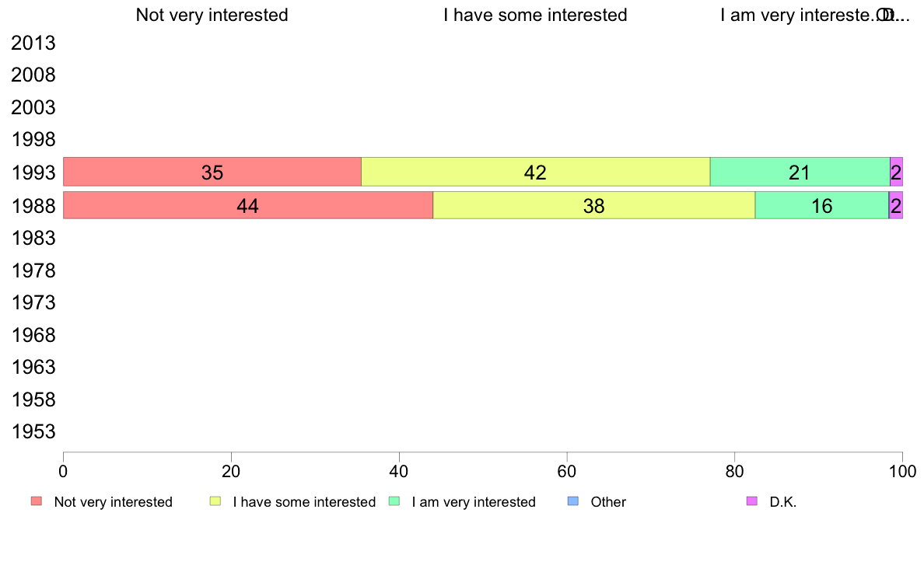Click the 1953 year label
The image size is (924, 572).
[33, 432]
